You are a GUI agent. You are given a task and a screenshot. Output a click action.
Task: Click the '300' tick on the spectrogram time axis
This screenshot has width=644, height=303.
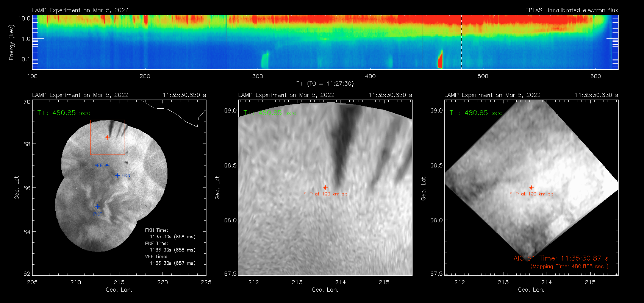[x=258, y=76]
